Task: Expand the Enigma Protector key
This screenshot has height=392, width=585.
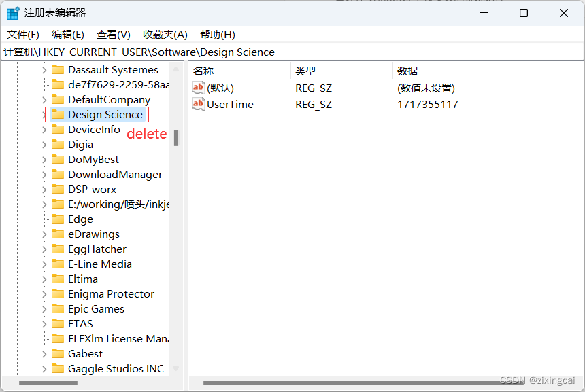Action: (x=44, y=294)
